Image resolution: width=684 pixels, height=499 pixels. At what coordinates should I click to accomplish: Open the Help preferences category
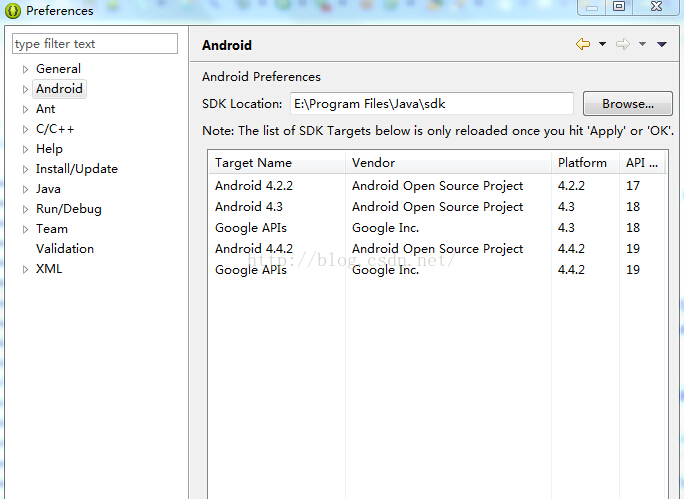tap(49, 149)
